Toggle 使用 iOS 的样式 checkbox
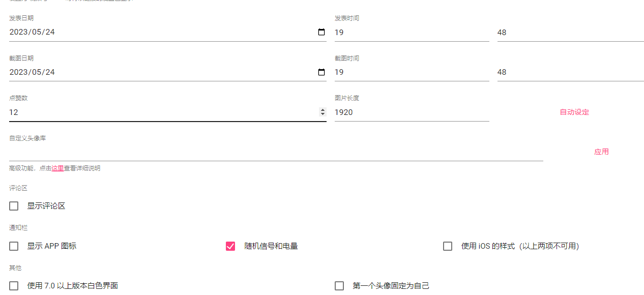Viewport: 644px width, 295px height. (448, 246)
